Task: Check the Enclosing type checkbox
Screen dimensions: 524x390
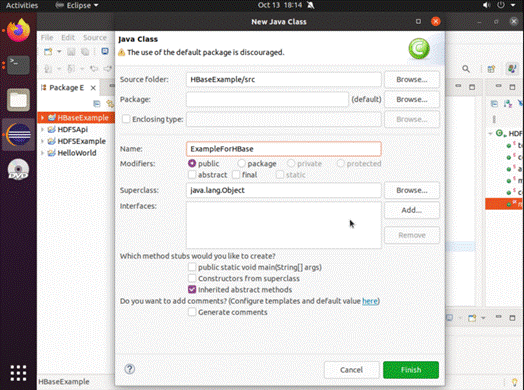Action: click(126, 119)
